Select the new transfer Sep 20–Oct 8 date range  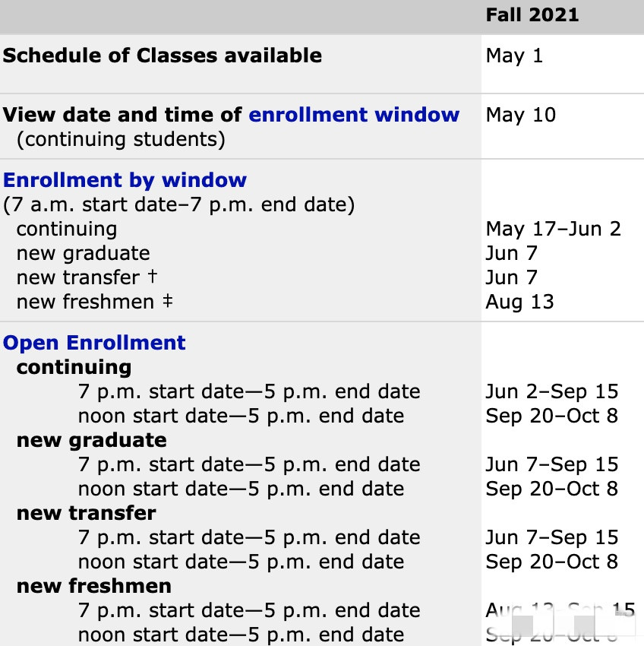point(552,562)
